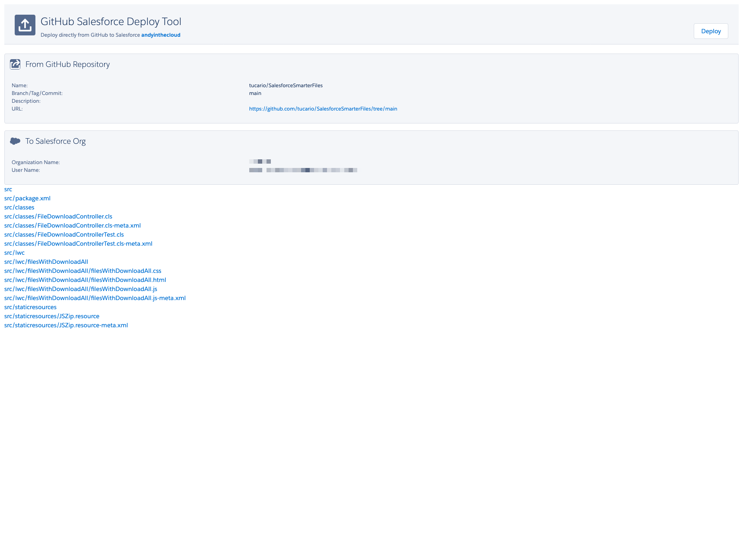The image size is (743, 560).
Task: Open the filesWithDownloadAll folder link
Action: 46,262
